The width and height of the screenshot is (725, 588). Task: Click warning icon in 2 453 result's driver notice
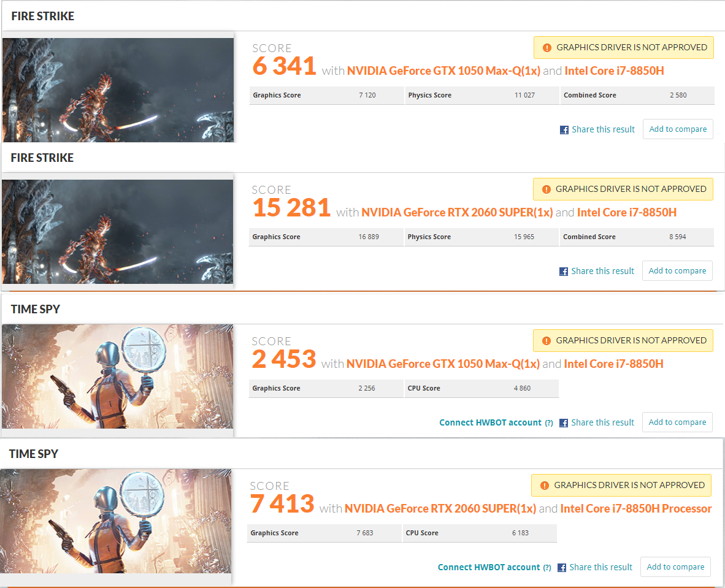(546, 341)
